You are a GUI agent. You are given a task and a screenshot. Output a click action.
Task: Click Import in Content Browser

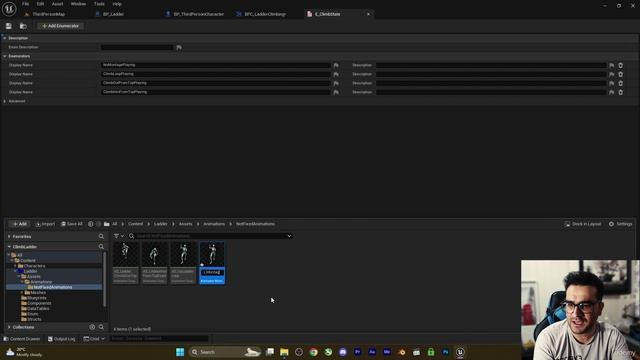pos(45,224)
